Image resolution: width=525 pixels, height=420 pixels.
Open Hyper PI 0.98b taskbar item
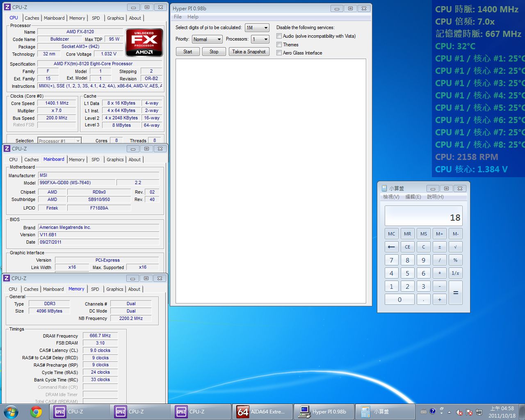323,412
